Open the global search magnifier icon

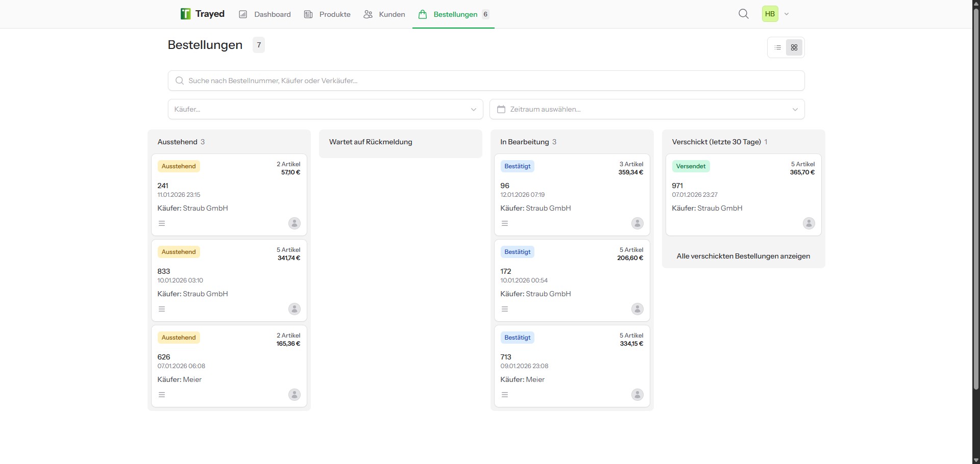(x=744, y=14)
